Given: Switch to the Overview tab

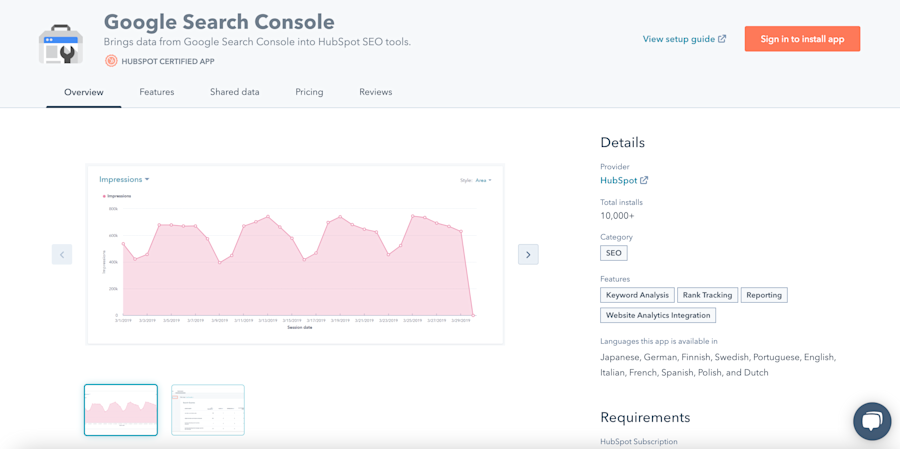Looking at the screenshot, I should (x=84, y=92).
